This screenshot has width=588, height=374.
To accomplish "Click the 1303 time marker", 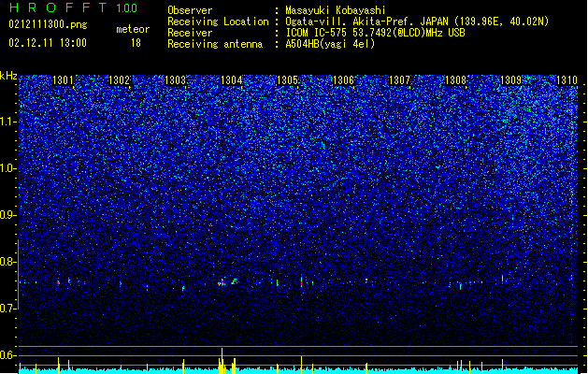I will [x=175, y=80].
